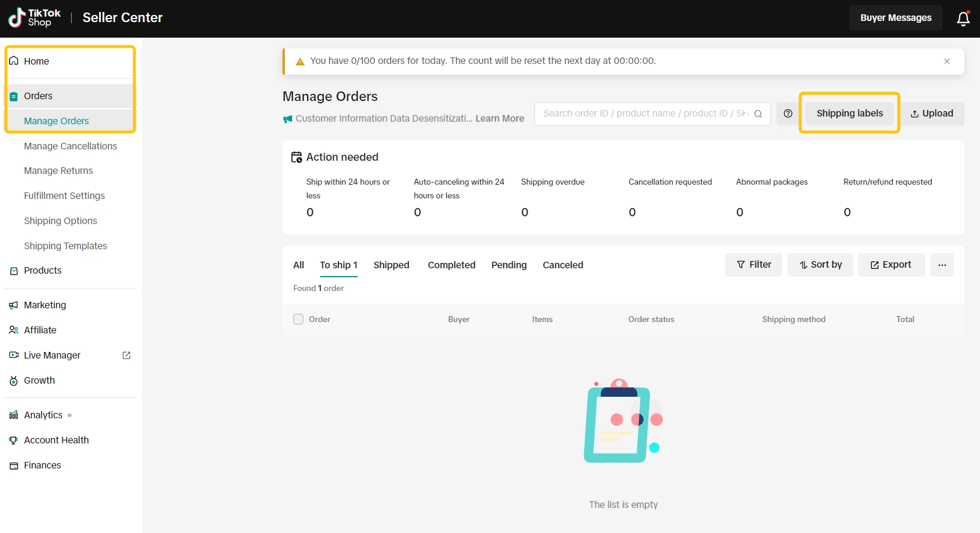This screenshot has height=533, width=980.
Task: Switch to the Canceled tab
Action: 563,265
